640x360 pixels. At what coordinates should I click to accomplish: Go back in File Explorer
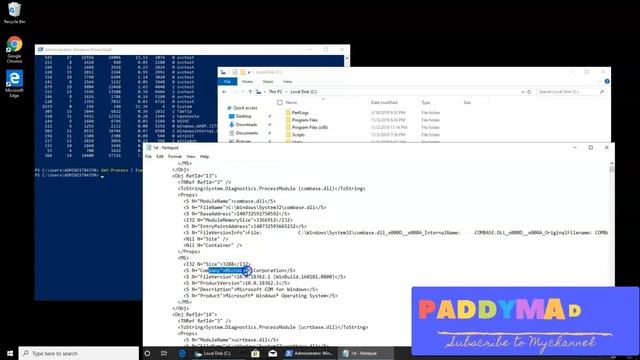point(224,92)
